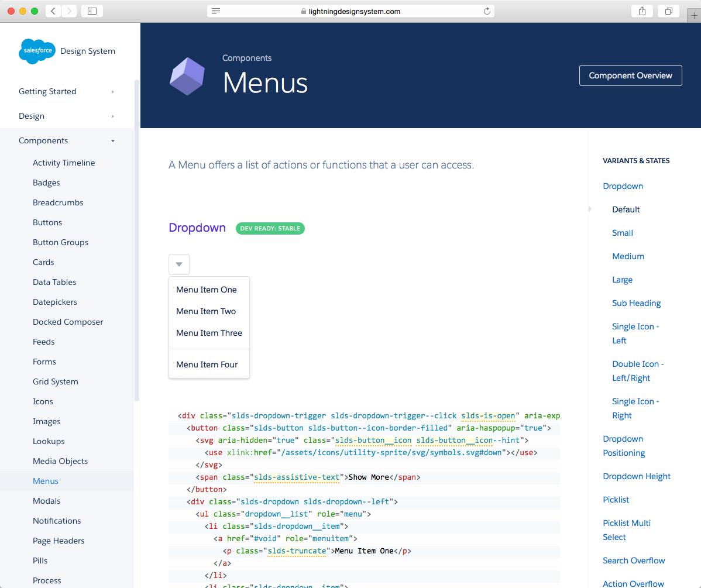The height and width of the screenshot is (588, 701).
Task: Click the Safari back arrow button
Action: click(x=53, y=11)
